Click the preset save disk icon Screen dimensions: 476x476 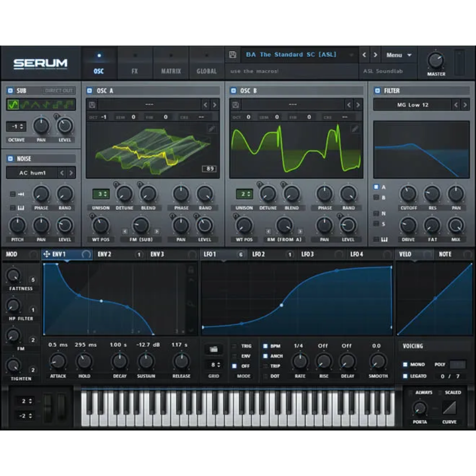pos(233,54)
